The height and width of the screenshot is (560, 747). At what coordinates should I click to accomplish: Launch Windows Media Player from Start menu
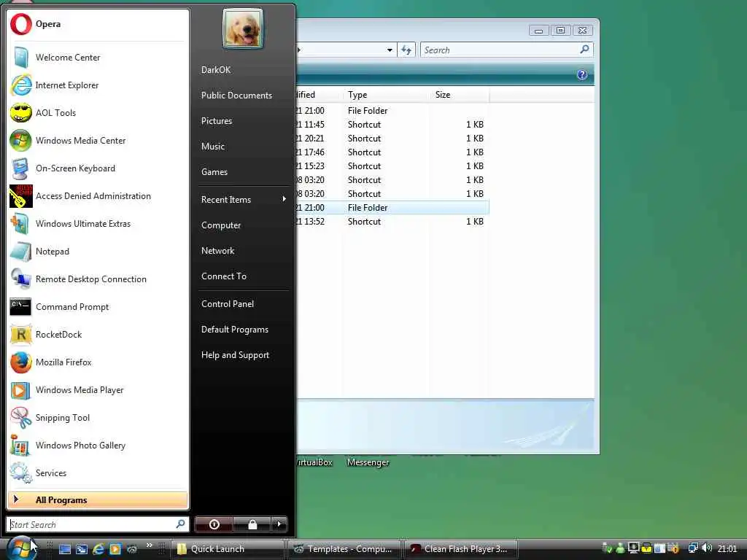click(x=98, y=390)
